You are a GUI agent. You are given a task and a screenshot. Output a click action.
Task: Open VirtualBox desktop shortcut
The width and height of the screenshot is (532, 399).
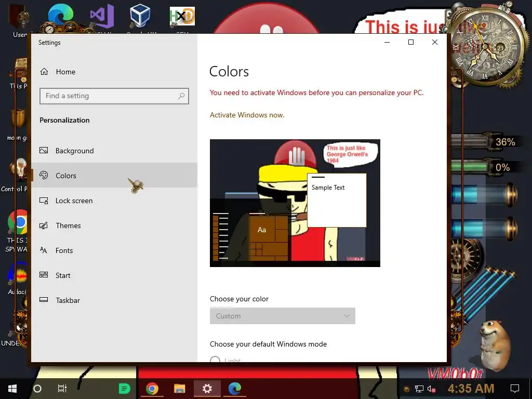[x=140, y=16]
